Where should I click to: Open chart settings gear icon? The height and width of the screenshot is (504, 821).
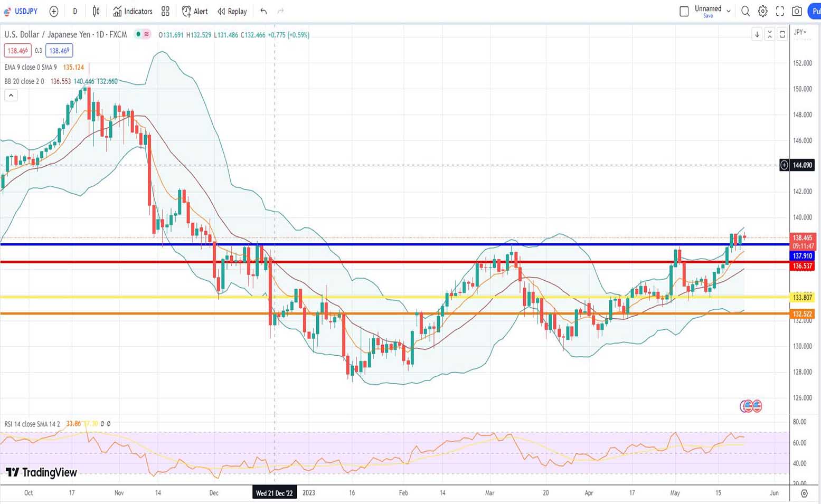pyautogui.click(x=763, y=11)
